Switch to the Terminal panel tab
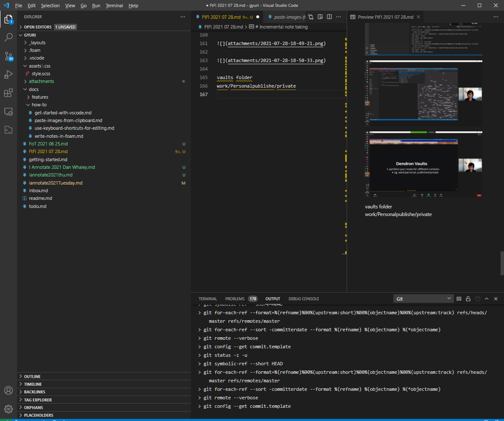Viewport: 504px width, 421px height. (x=208, y=299)
